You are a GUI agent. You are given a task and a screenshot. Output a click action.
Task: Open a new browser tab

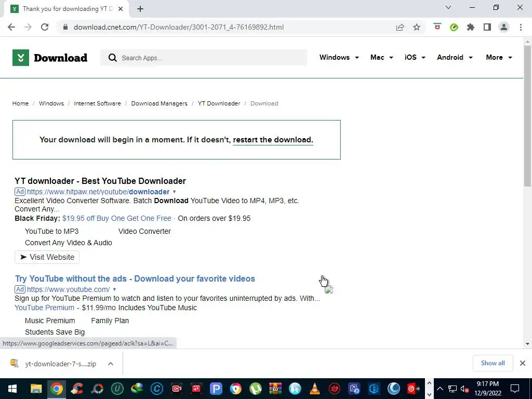pos(140,9)
